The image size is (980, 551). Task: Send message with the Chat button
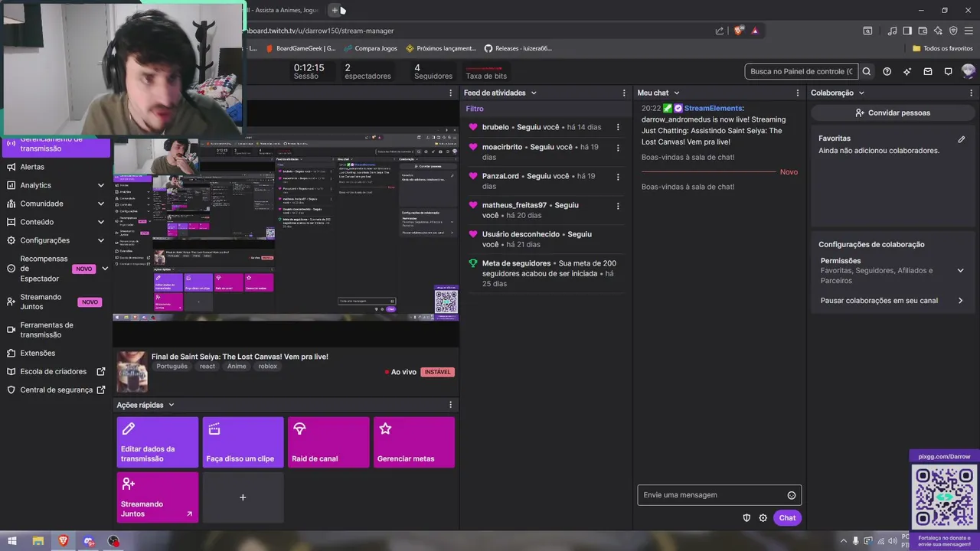pyautogui.click(x=788, y=518)
